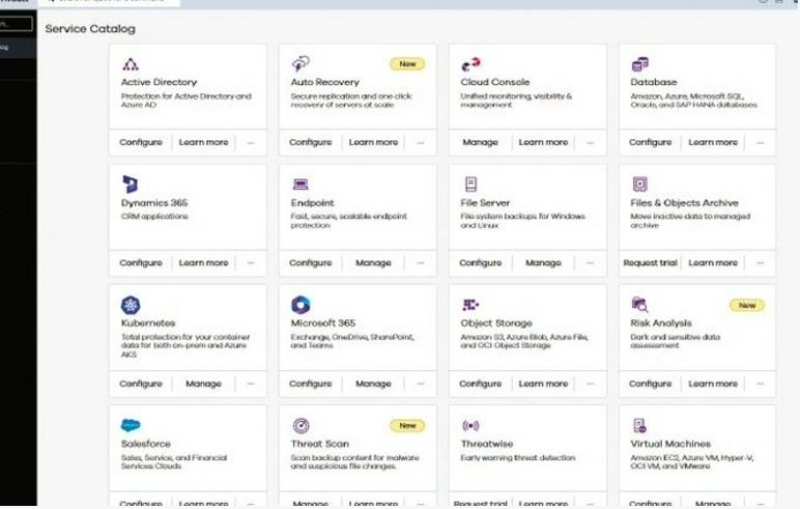Click the Threat Scan radar icon
The width and height of the screenshot is (800, 509).
coord(300,425)
